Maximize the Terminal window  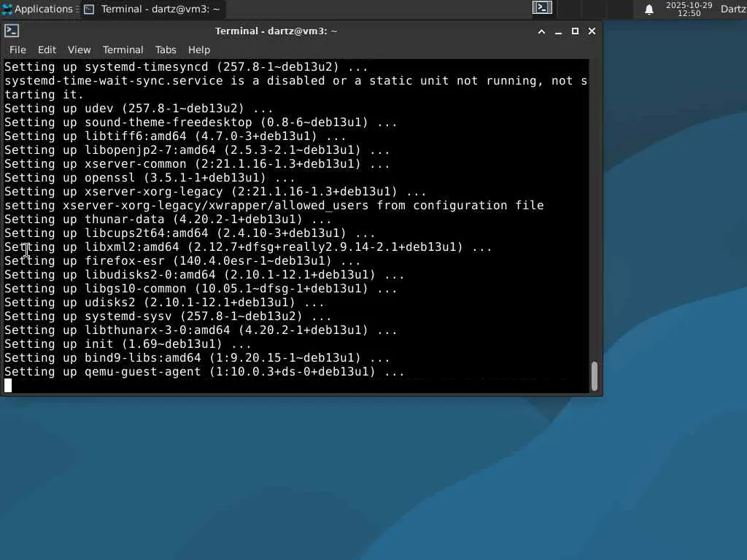click(575, 31)
